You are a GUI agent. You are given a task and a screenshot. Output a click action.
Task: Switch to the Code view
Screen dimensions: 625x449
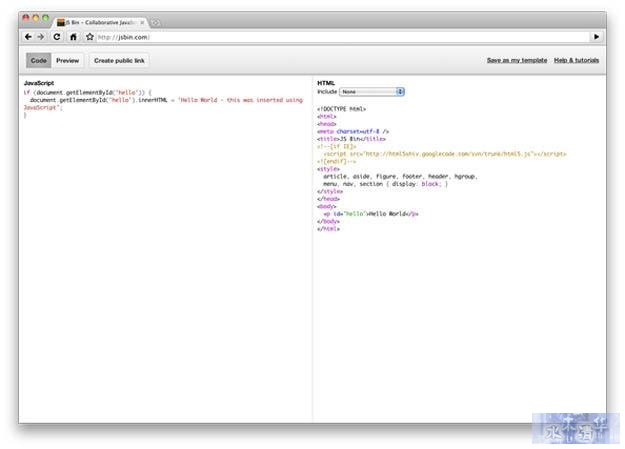tap(39, 61)
